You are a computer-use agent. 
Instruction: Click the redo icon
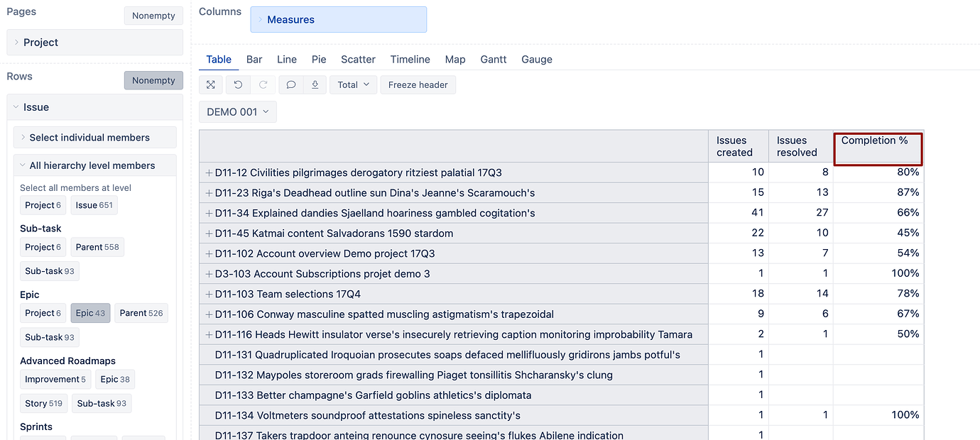[x=263, y=84]
